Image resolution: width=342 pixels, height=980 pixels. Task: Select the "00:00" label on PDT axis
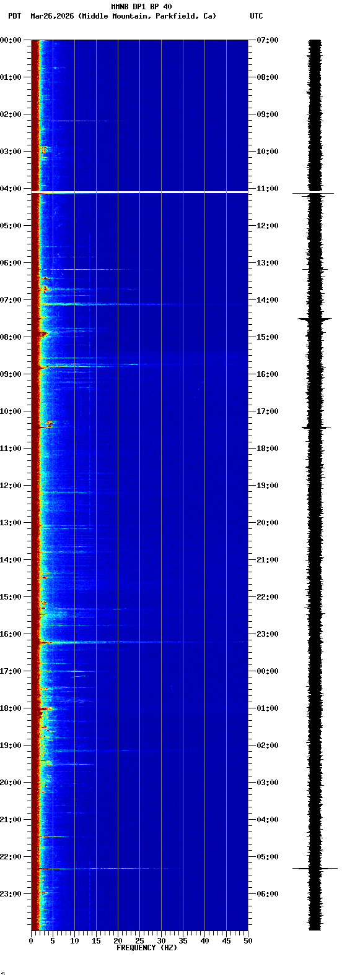click(x=11, y=40)
